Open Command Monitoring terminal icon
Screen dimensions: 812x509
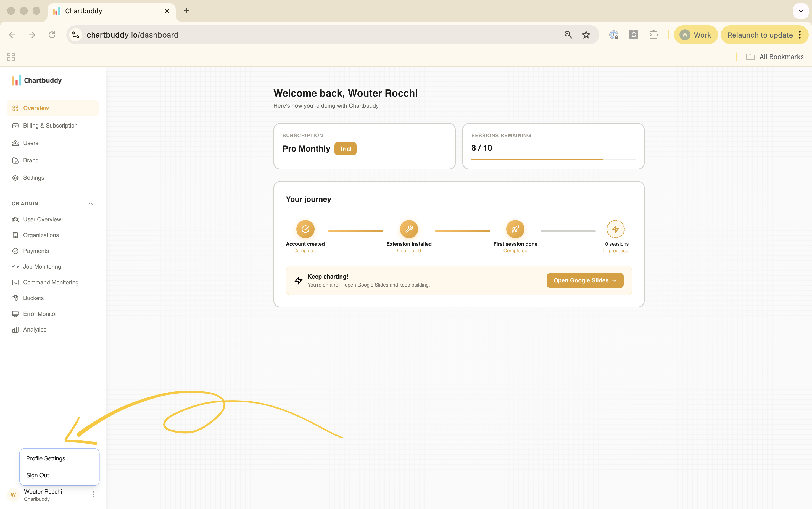[x=15, y=282]
